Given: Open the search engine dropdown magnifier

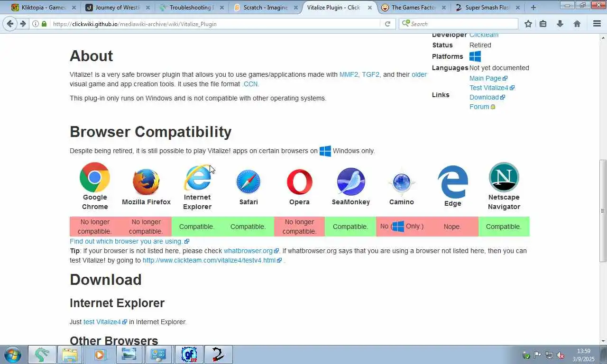Looking at the screenshot, I should 405,24.
